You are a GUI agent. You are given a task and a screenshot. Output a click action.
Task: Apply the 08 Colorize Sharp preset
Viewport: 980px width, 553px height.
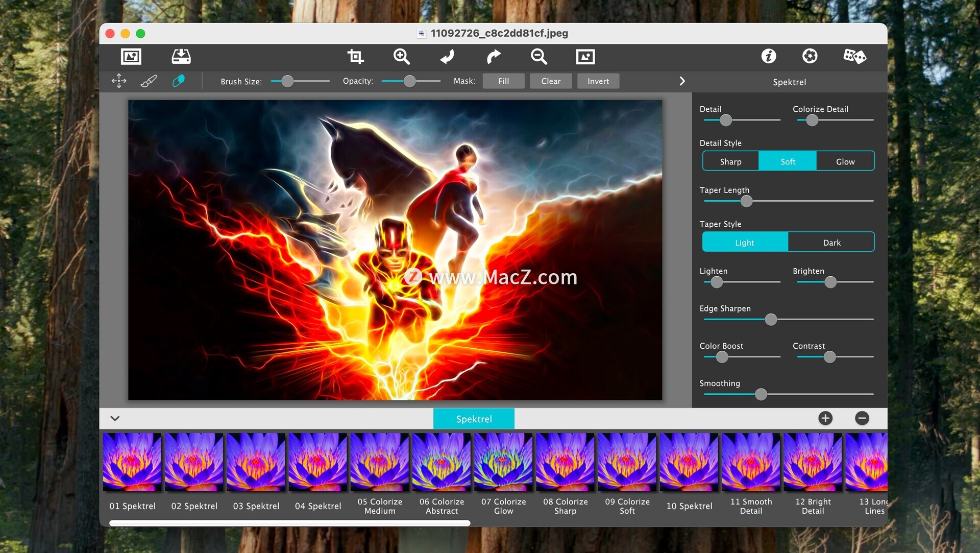[x=565, y=462]
